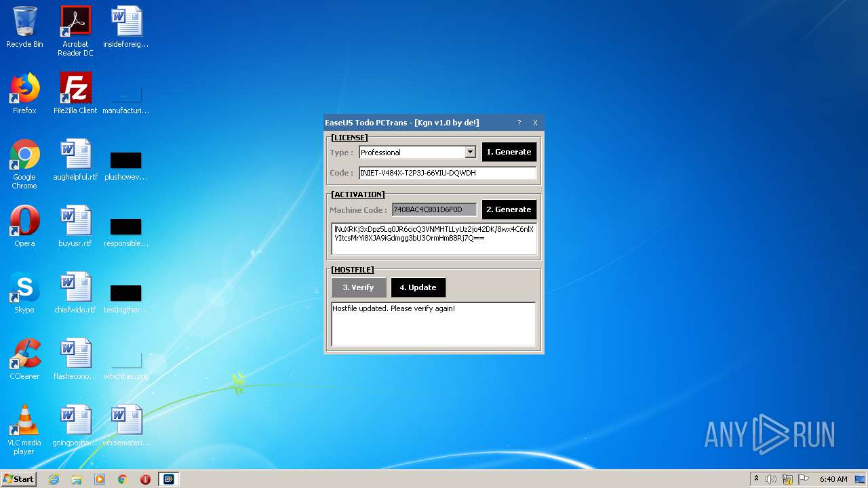Click into the Machine Code field

434,209
